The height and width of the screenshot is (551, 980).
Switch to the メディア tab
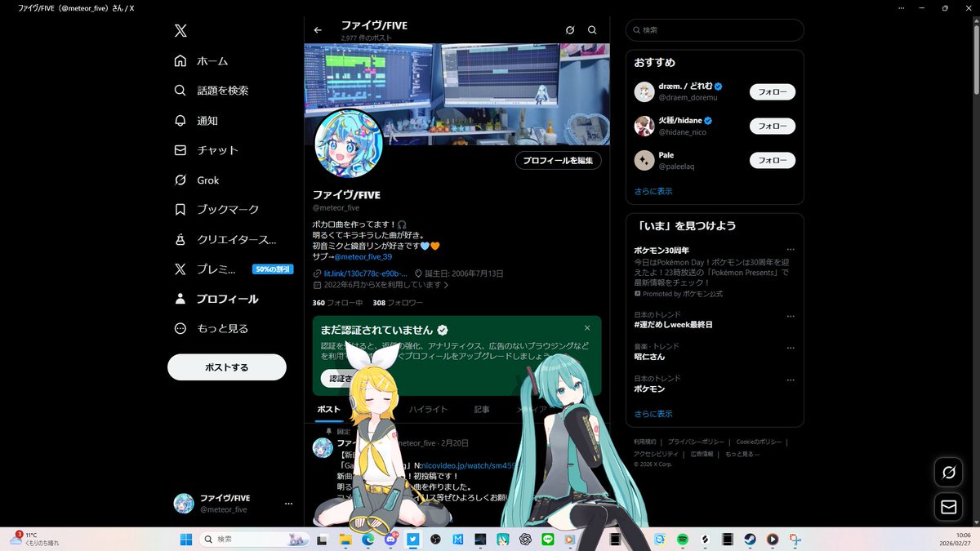531,408
